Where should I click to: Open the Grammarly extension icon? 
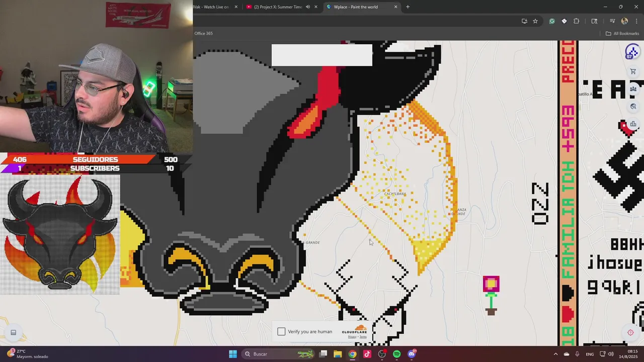point(552,21)
